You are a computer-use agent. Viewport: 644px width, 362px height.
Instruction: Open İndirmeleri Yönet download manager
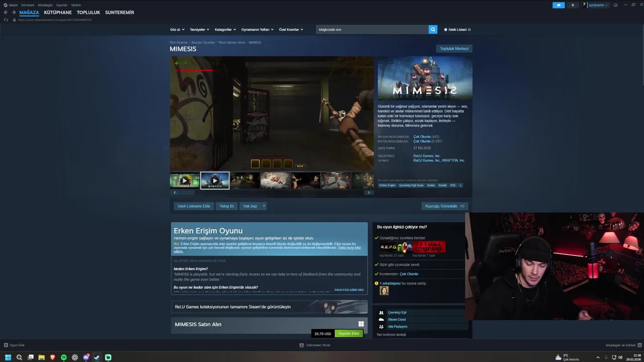pos(315,345)
